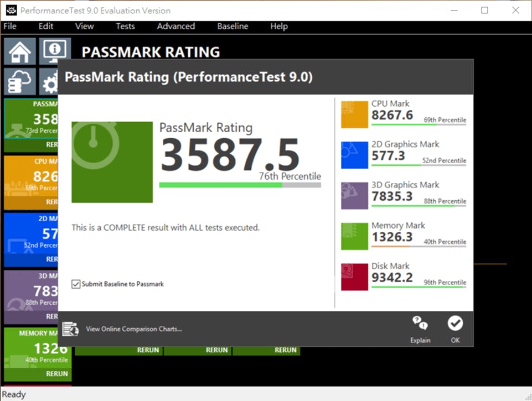
Task: Open the Advanced menu
Action: pyautogui.click(x=175, y=26)
